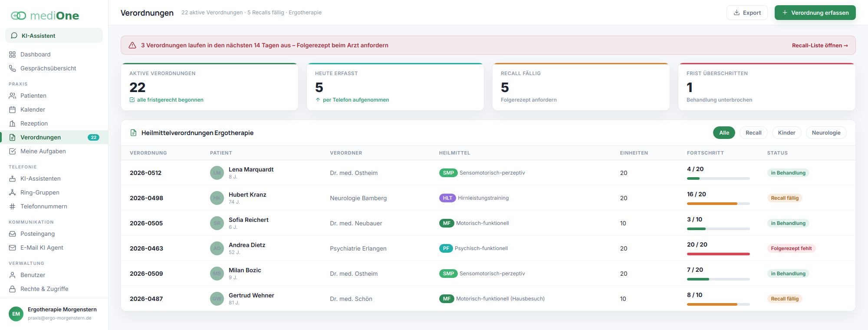The width and height of the screenshot is (868, 330).
Task: Select the Kinder filter chip
Action: pos(786,133)
